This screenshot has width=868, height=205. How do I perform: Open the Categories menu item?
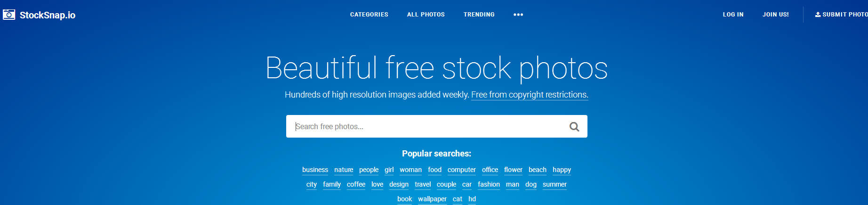[x=369, y=15]
